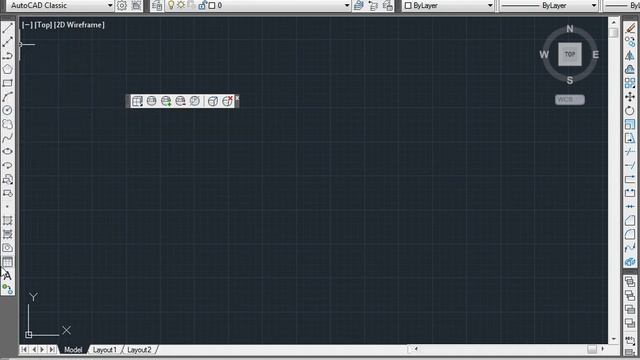Select the Line tool

tap(7, 28)
